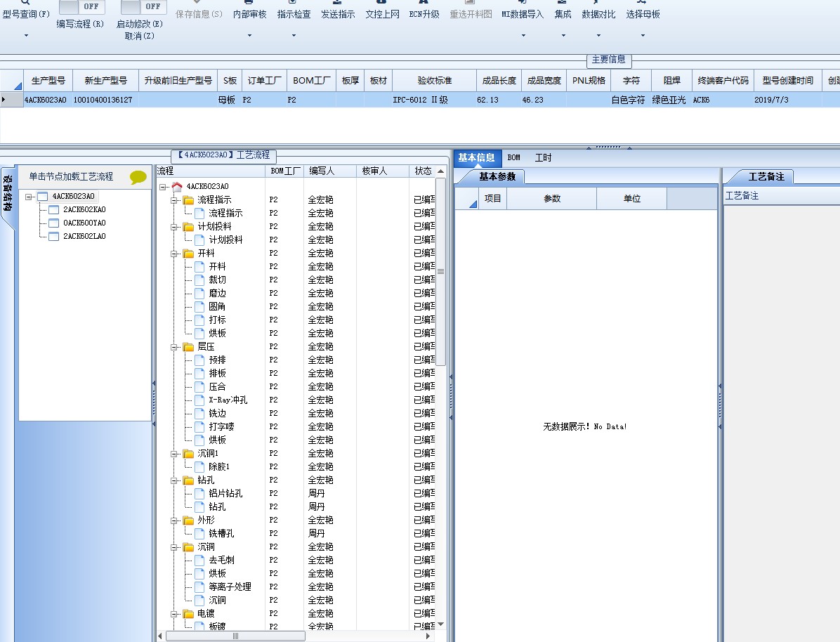Screen dimensions: 840x642
Task: Click the 生产型号 column header
Action: [48, 80]
